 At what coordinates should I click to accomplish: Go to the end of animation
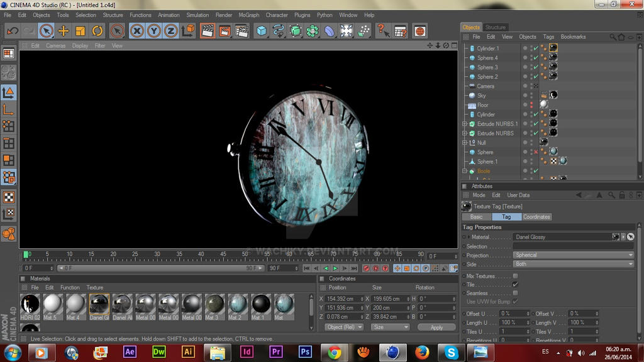(x=354, y=268)
